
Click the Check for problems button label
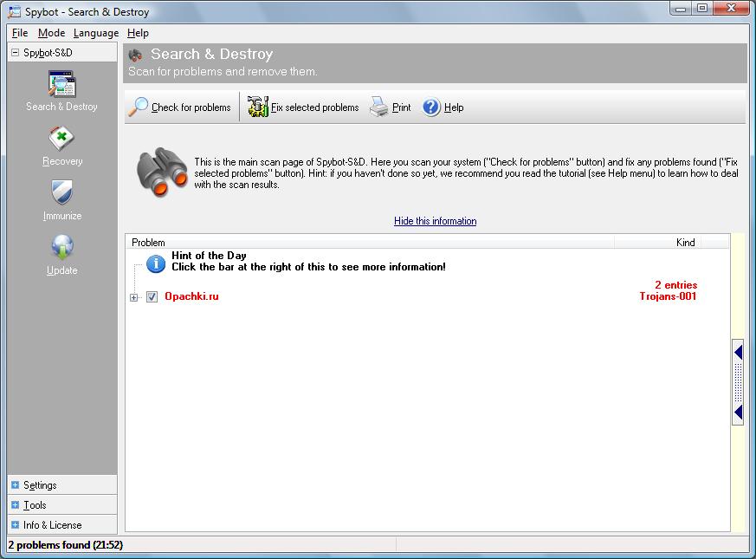point(191,107)
